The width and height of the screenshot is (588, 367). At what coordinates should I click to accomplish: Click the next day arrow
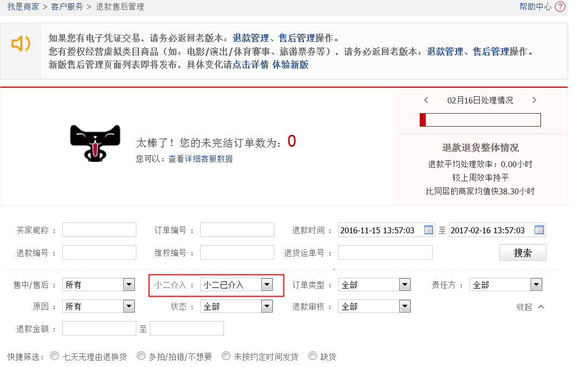[x=534, y=100]
